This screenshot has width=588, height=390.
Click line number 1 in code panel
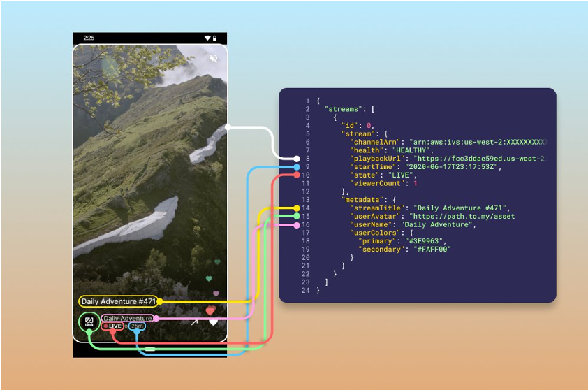[307, 101]
